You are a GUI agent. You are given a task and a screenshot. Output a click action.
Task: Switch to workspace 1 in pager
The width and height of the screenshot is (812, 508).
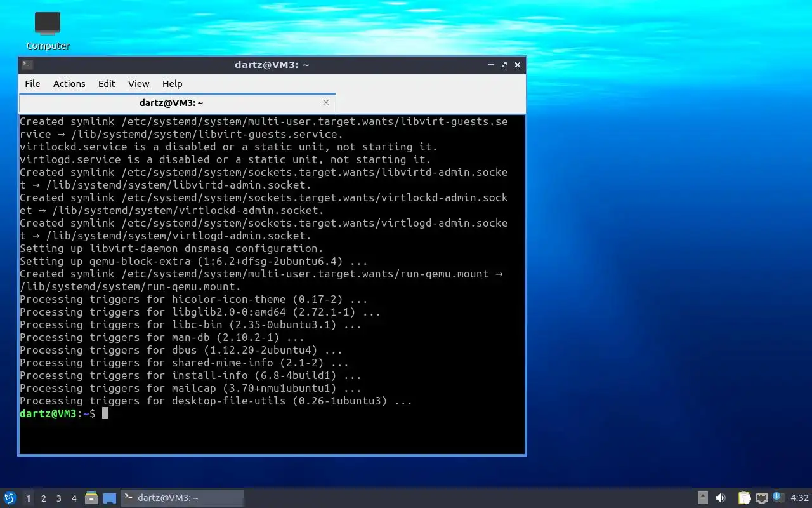click(28, 498)
